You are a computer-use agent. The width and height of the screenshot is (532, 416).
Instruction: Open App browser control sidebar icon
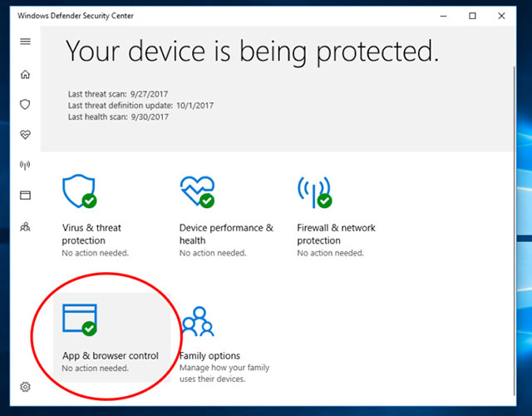pos(25,196)
